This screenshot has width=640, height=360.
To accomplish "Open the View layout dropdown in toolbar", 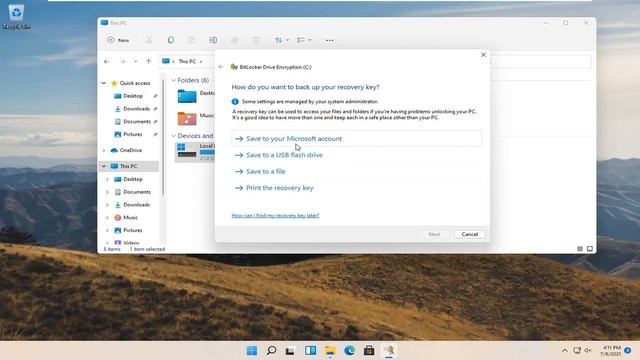I will (x=304, y=40).
